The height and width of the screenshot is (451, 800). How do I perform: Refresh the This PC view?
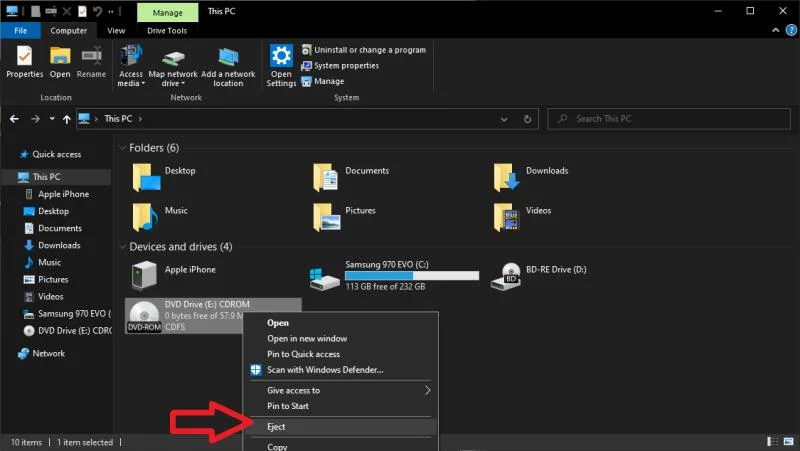[x=527, y=119]
